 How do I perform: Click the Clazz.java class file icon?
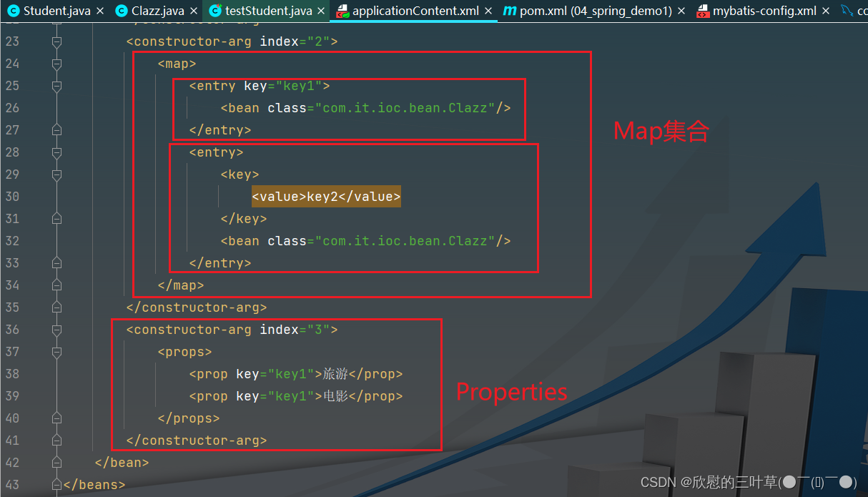coord(122,11)
